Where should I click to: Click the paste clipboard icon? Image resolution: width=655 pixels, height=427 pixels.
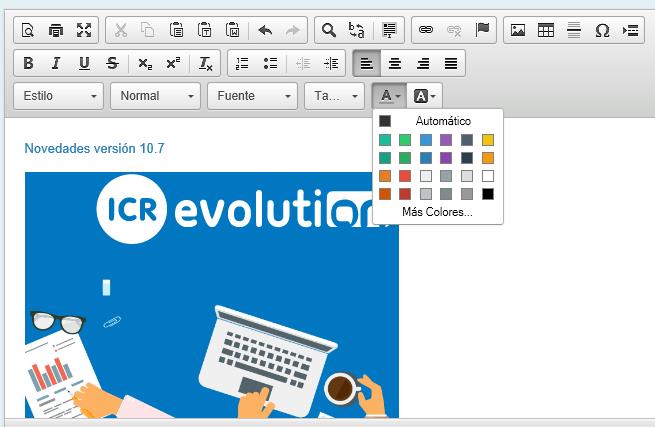[x=176, y=30]
